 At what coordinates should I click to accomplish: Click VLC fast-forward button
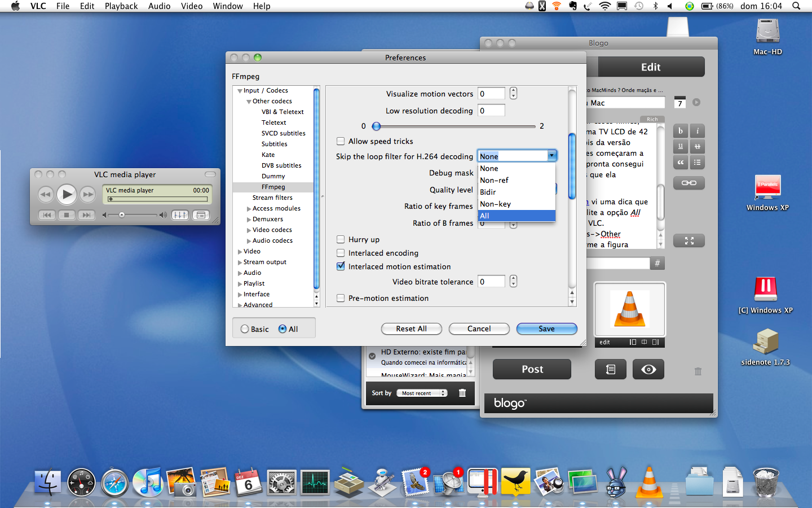pos(88,195)
